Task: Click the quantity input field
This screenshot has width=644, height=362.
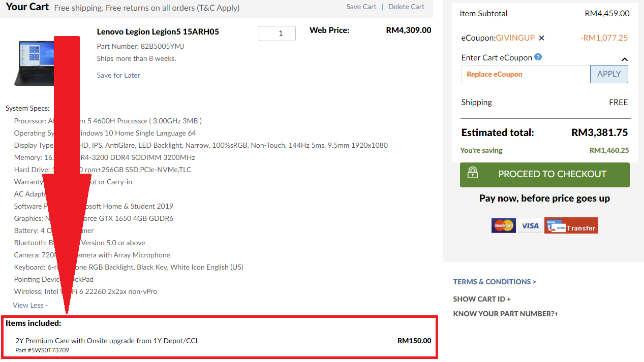Action: (x=277, y=34)
